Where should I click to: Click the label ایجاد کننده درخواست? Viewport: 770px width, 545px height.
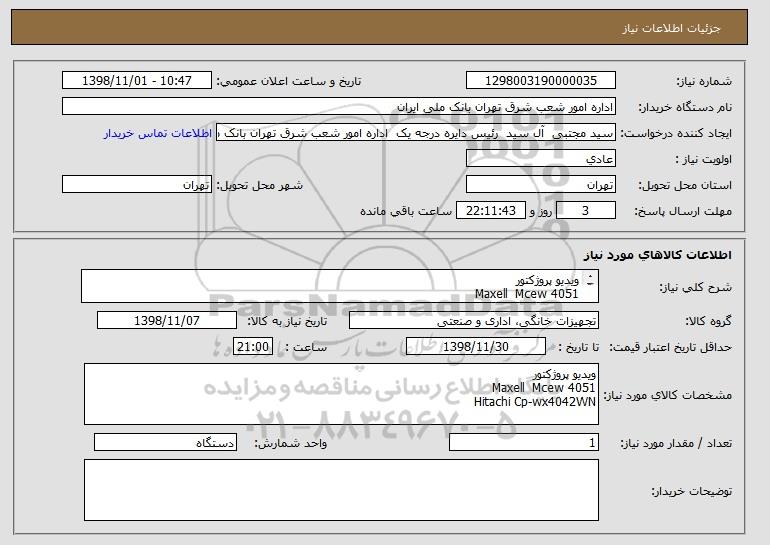tap(676, 133)
